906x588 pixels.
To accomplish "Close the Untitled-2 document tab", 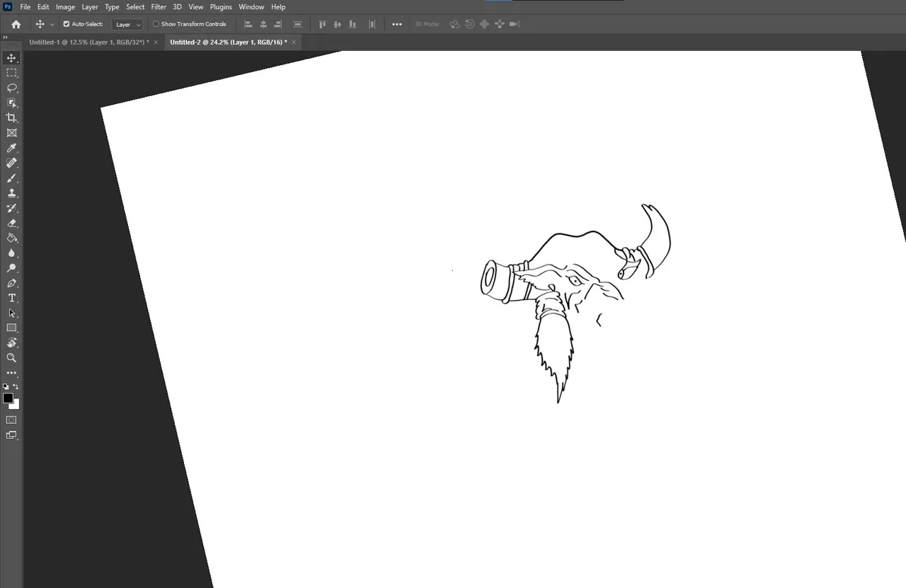I will point(294,42).
